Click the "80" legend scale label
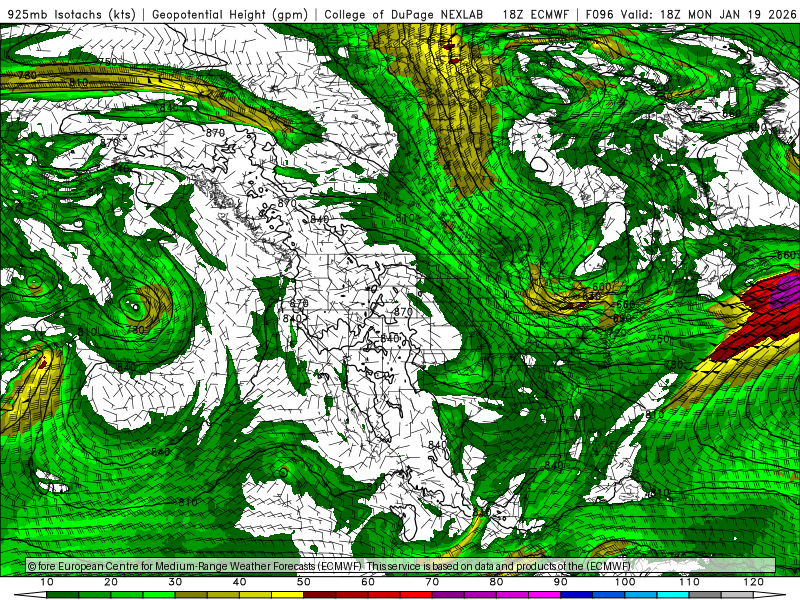Viewport: 800px width, 600px height. click(x=496, y=582)
